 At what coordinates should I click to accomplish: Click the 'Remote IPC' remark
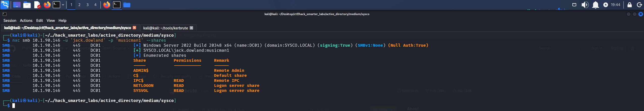coord(226,80)
